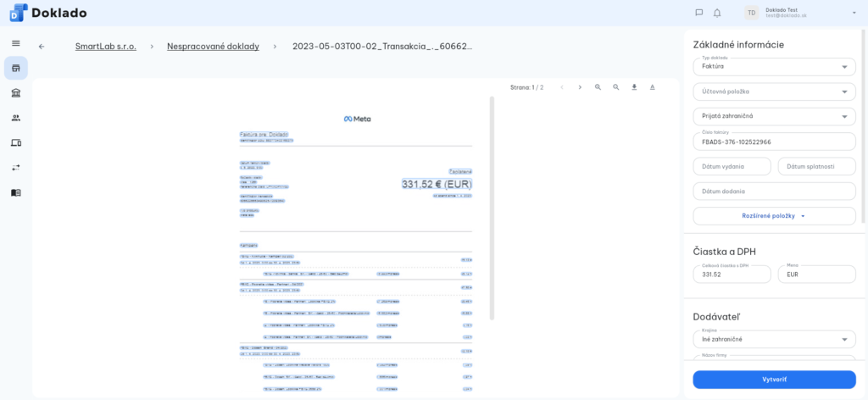
Task: Open the user account dropdown arrow
Action: pyautogui.click(x=854, y=13)
